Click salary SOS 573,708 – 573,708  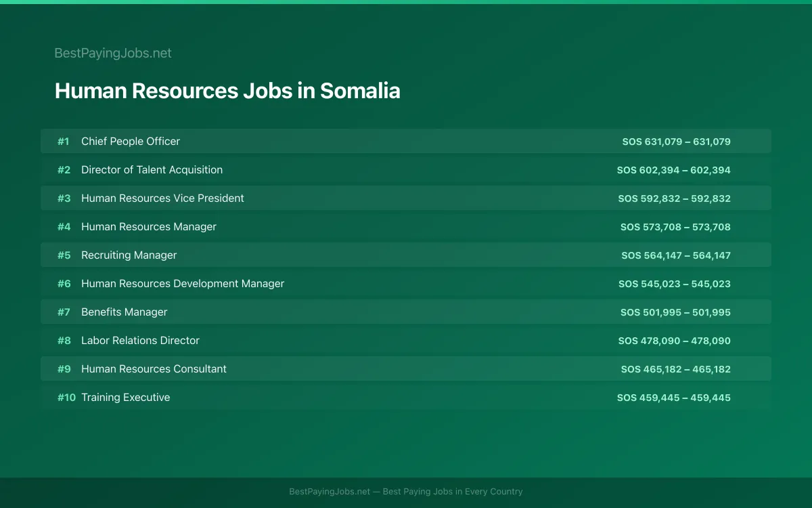click(x=675, y=227)
